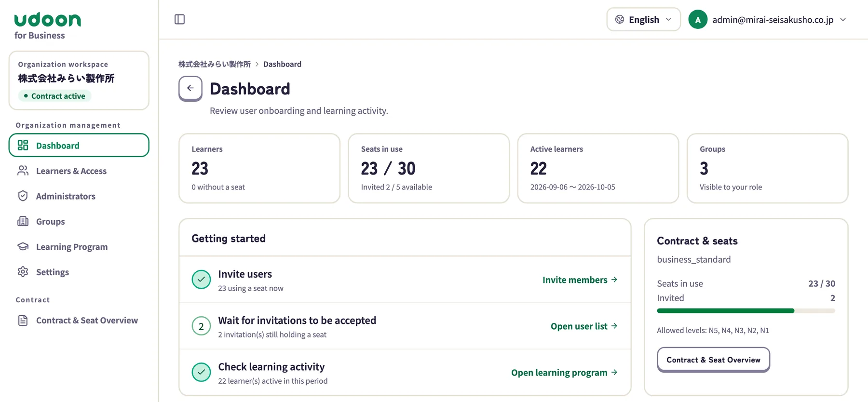The height and width of the screenshot is (402, 868).
Task: Click the Groups building icon
Action: [x=23, y=221]
